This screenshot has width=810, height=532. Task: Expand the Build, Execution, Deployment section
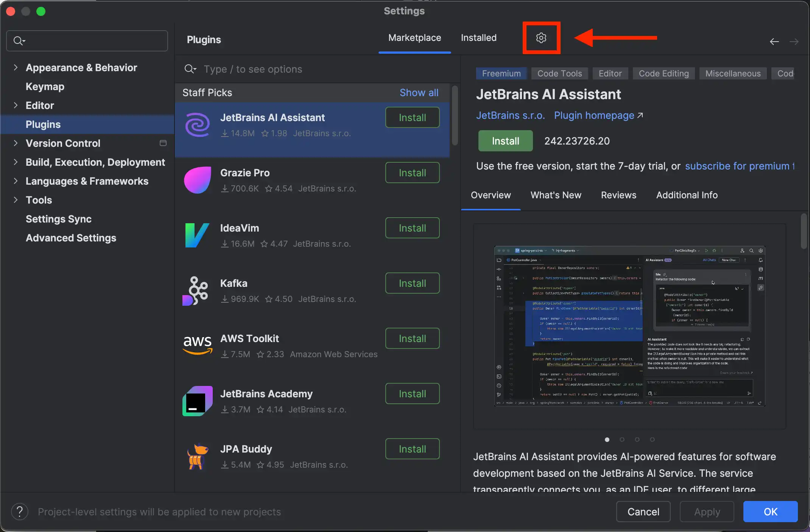click(x=16, y=162)
